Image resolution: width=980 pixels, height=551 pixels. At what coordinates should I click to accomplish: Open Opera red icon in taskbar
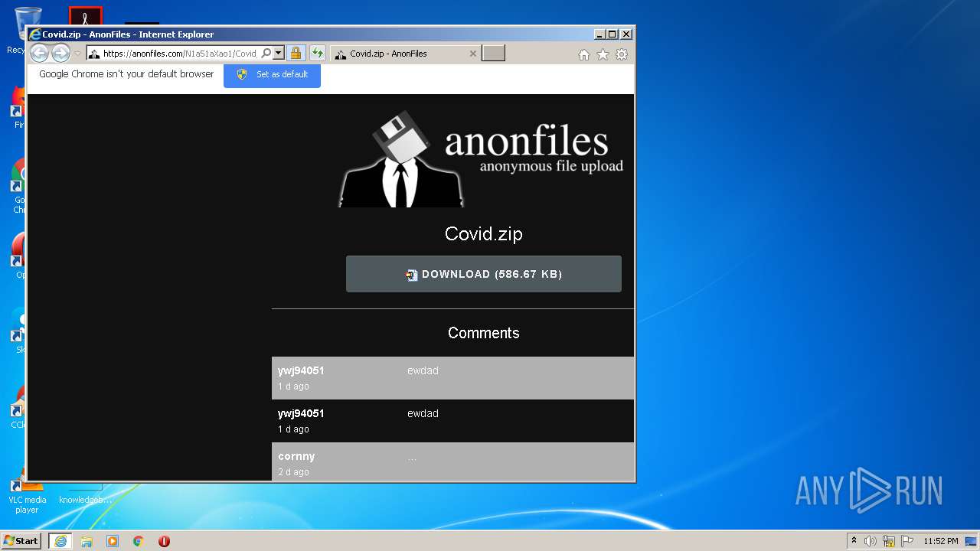[164, 541]
